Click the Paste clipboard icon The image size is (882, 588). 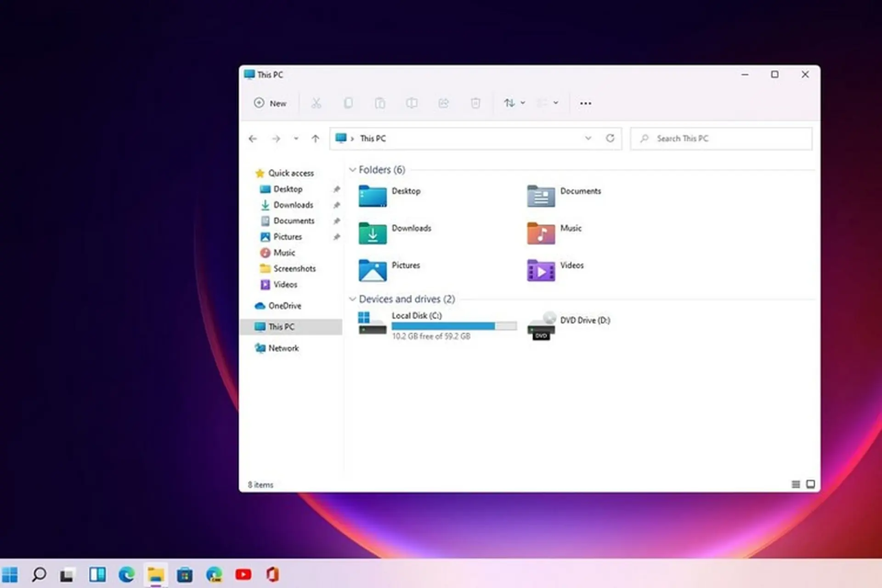tap(380, 103)
